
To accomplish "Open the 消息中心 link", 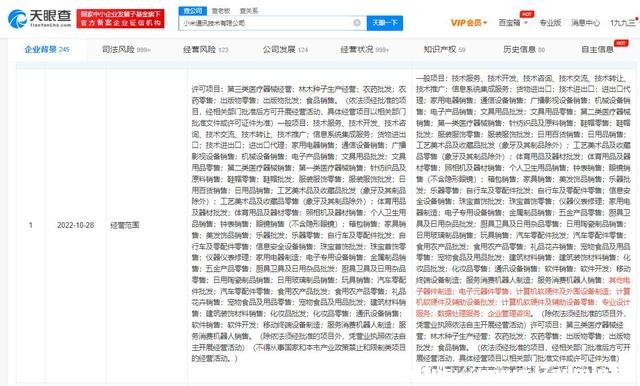I will 585,23.
